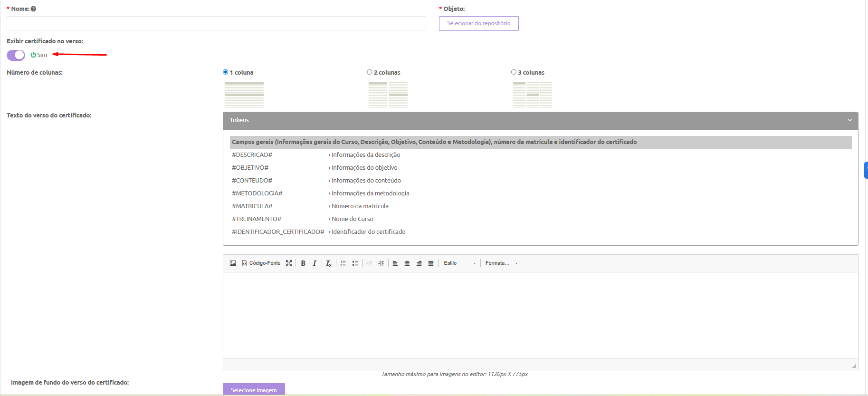Click the 'Selecionar do repositório' button
This screenshot has height=396, width=868.
[478, 24]
